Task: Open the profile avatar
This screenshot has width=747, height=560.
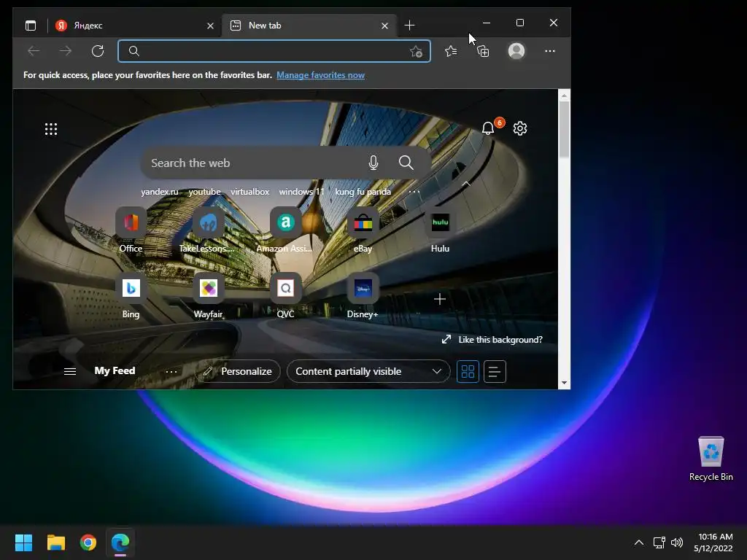Action: click(x=516, y=51)
